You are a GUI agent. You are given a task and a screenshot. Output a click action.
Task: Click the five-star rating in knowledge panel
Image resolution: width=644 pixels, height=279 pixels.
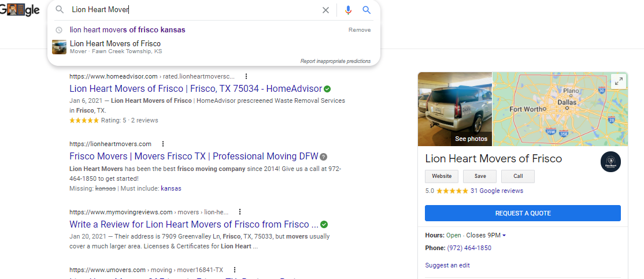(452, 191)
